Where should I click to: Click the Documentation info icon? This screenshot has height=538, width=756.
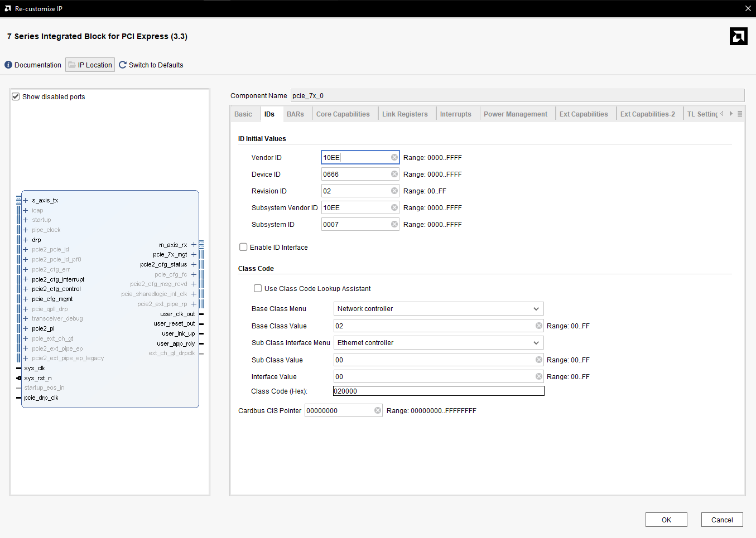8,65
